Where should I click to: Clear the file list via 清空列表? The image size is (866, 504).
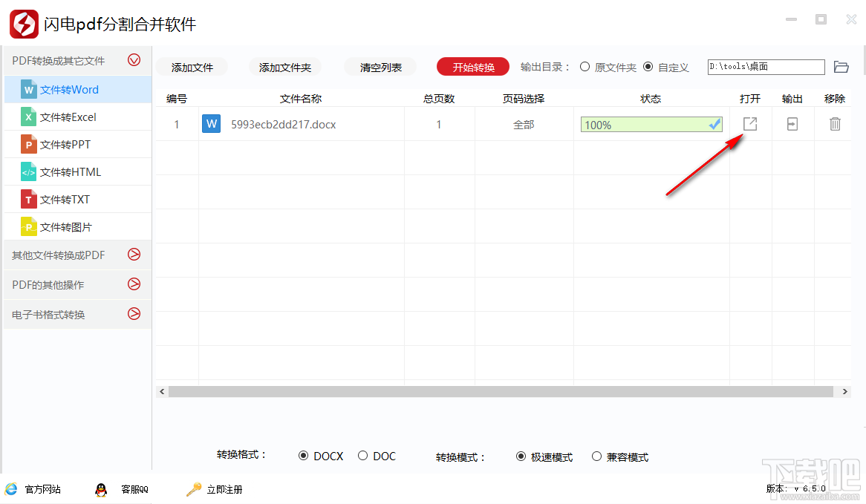pos(380,66)
